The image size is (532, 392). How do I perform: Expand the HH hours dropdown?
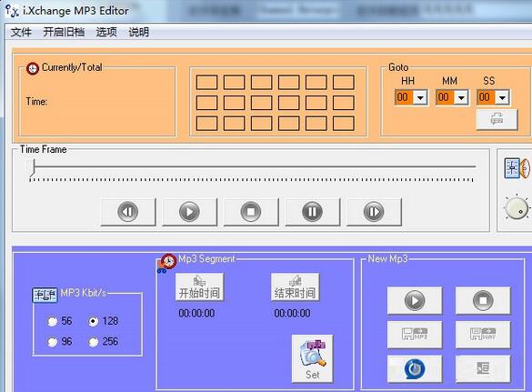tap(420, 97)
